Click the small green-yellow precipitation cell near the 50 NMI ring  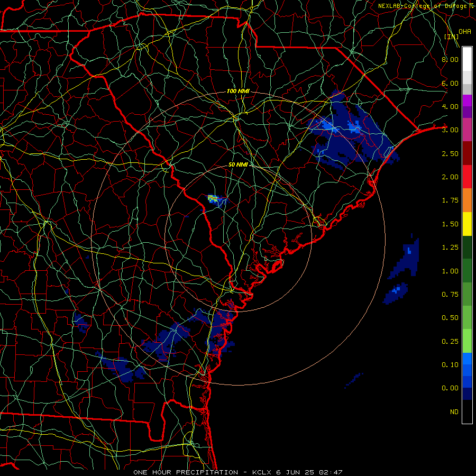tap(213, 199)
